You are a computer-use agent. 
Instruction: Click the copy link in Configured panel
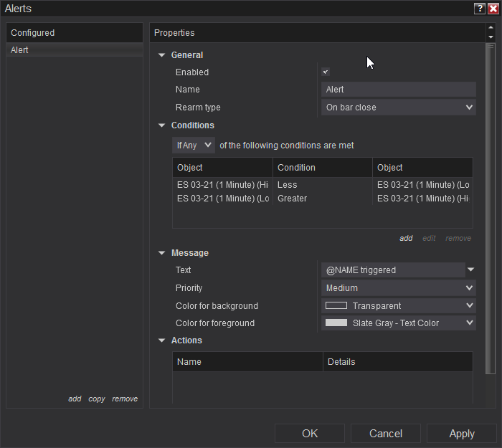click(97, 399)
